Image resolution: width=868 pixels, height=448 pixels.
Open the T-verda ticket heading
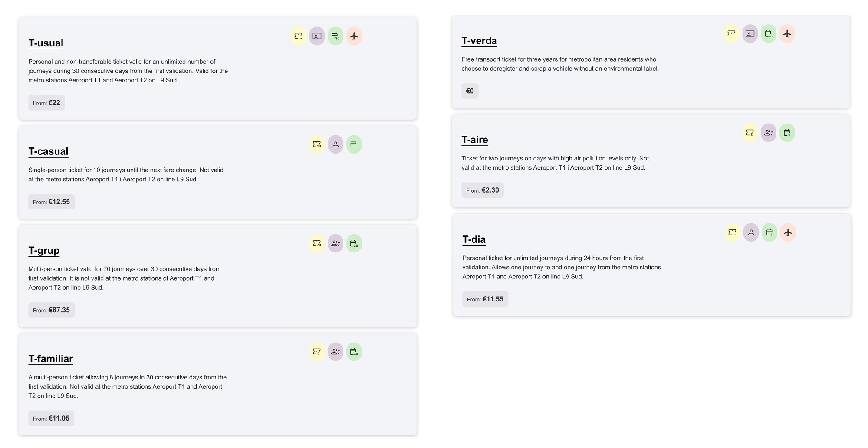pyautogui.click(x=479, y=41)
